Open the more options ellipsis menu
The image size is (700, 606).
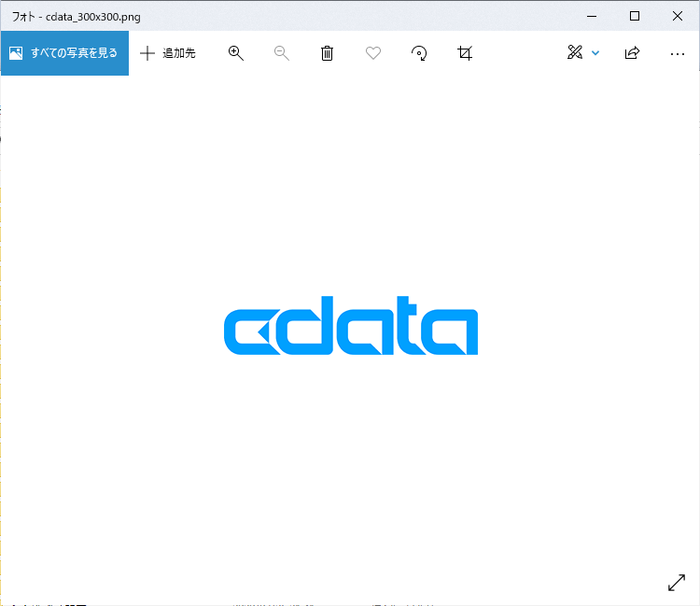pyautogui.click(x=678, y=54)
